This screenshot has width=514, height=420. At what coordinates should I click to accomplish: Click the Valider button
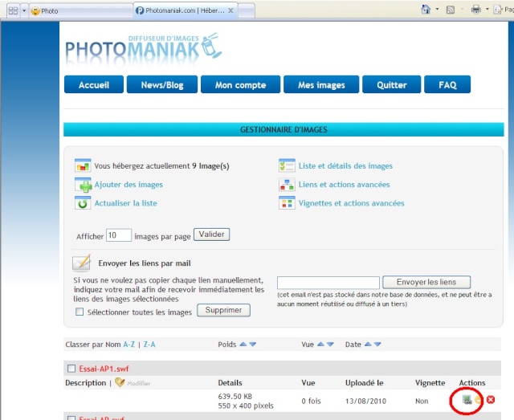tap(211, 234)
